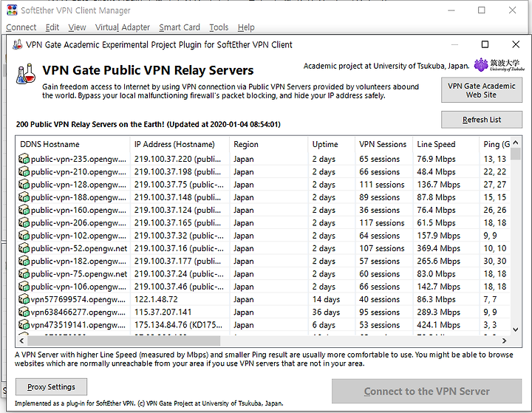Sort by VPN Sessions column header
This screenshot has height=413, width=532.
click(x=383, y=144)
